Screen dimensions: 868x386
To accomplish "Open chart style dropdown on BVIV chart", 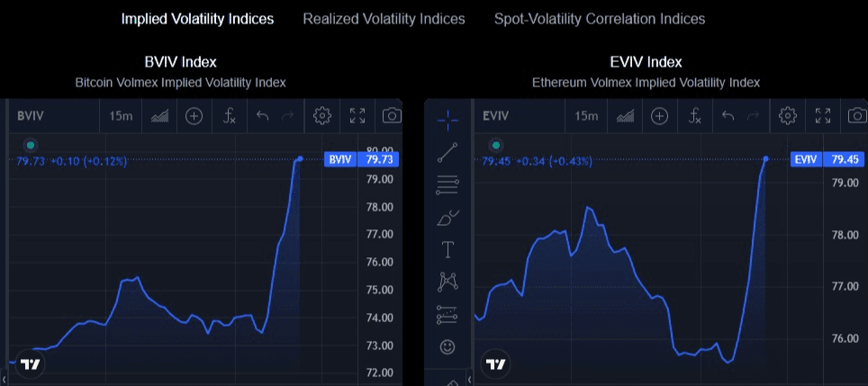I will [159, 116].
